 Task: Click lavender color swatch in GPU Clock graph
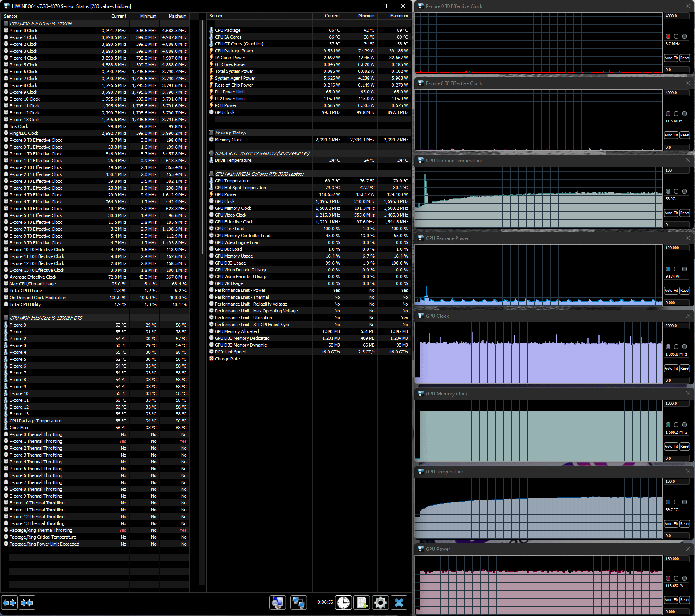click(x=668, y=347)
